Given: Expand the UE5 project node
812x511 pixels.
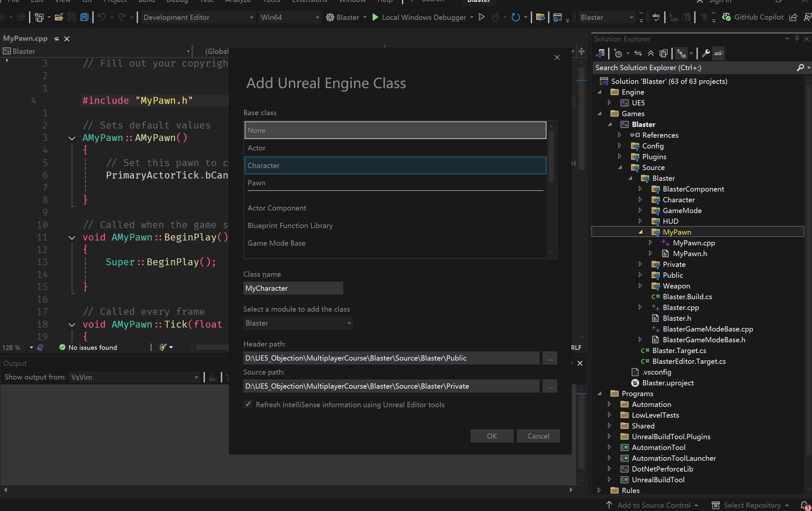Looking at the screenshot, I should (609, 102).
